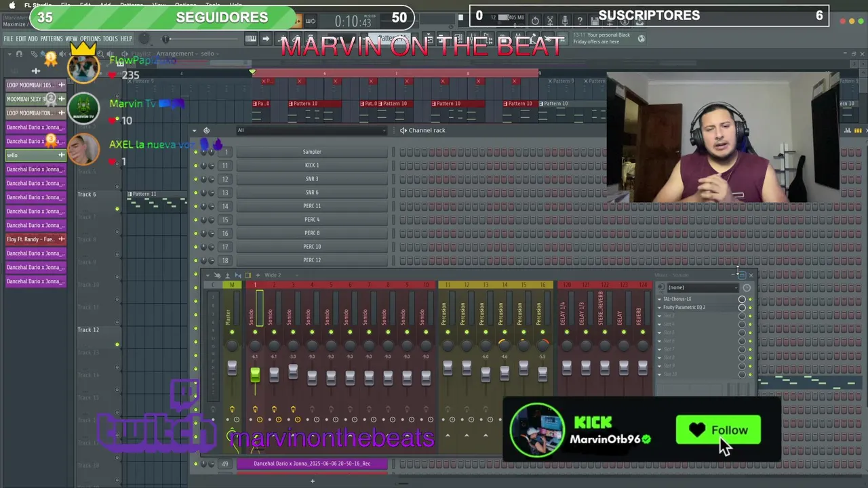Open the undo history clock icon
The height and width of the screenshot is (488, 868).
pos(535,21)
